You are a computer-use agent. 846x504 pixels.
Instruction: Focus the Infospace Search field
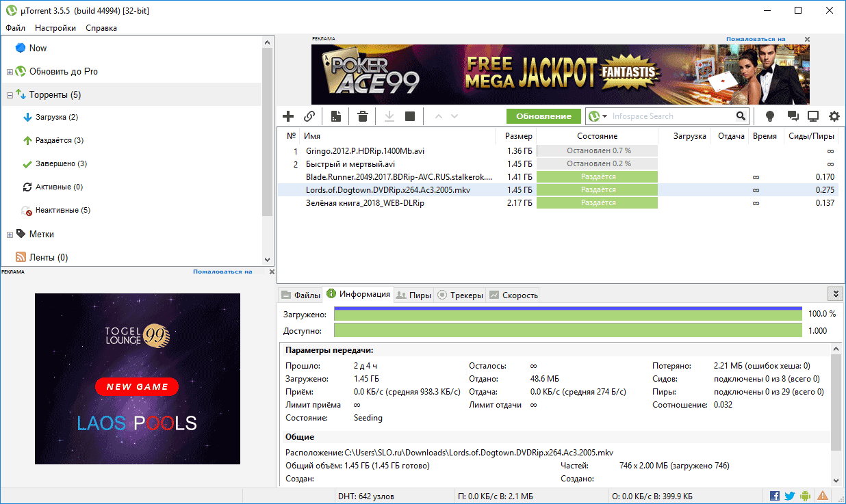[672, 116]
